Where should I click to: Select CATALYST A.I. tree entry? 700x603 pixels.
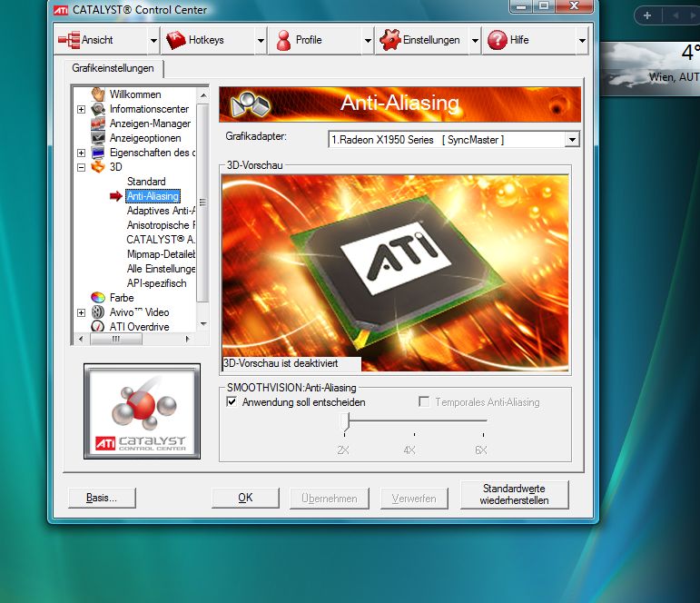click(x=161, y=240)
